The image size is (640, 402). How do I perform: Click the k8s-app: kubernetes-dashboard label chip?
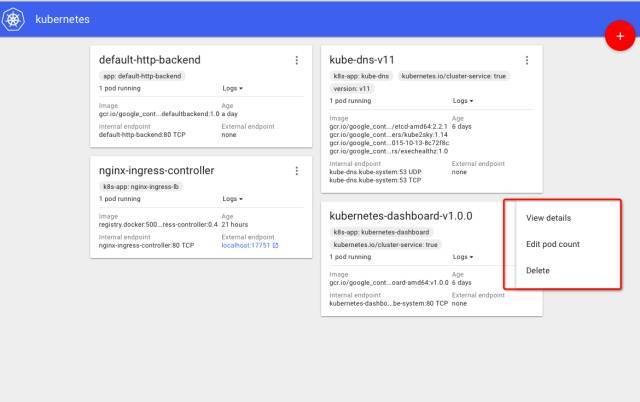381,232
